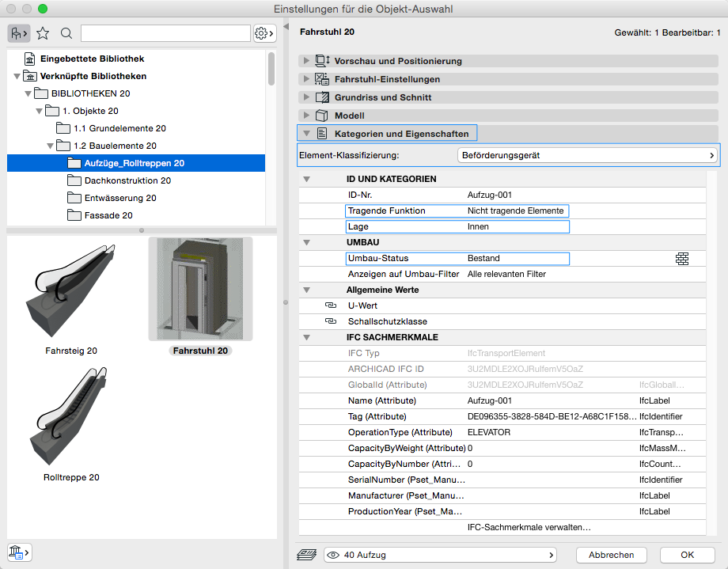Screen dimensions: 728x569
Task: Open the 40 Aufzug layer dropdown
Action: click(440, 555)
